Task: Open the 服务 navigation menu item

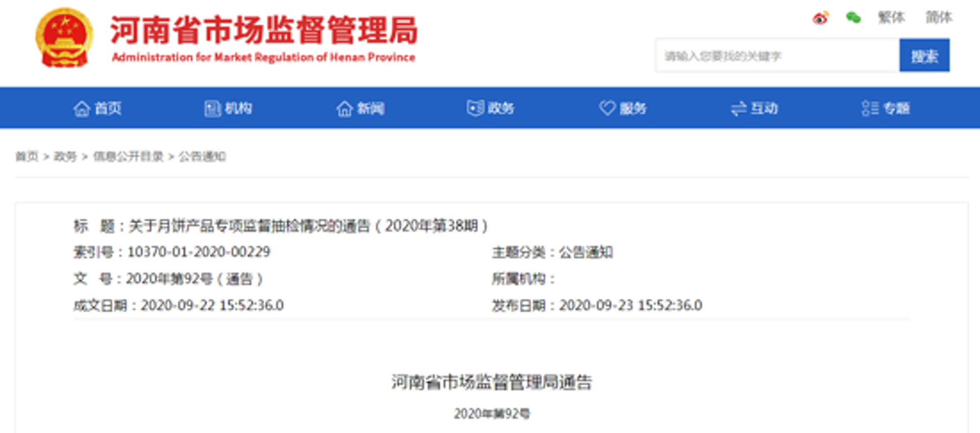Action: click(x=623, y=108)
